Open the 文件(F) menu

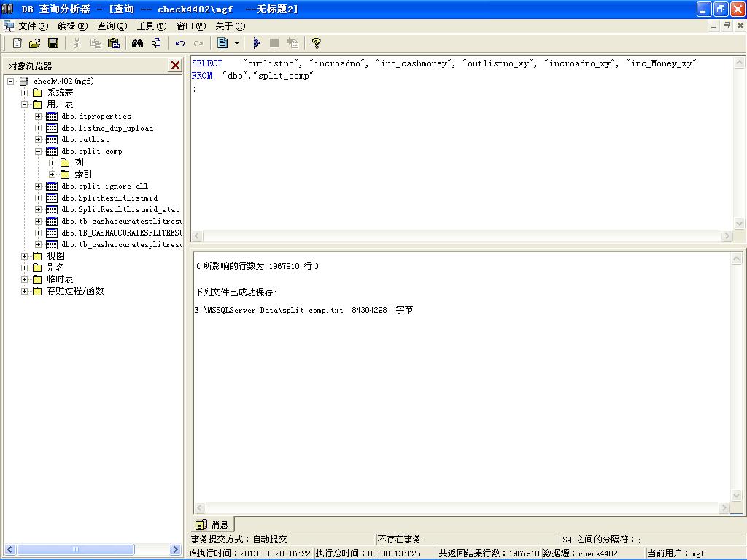[x=34, y=26]
